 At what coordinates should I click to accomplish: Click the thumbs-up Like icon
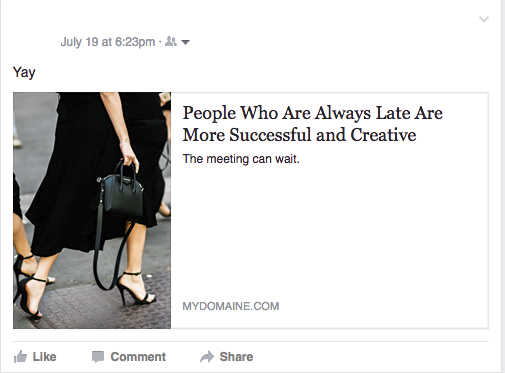pyautogui.click(x=20, y=357)
